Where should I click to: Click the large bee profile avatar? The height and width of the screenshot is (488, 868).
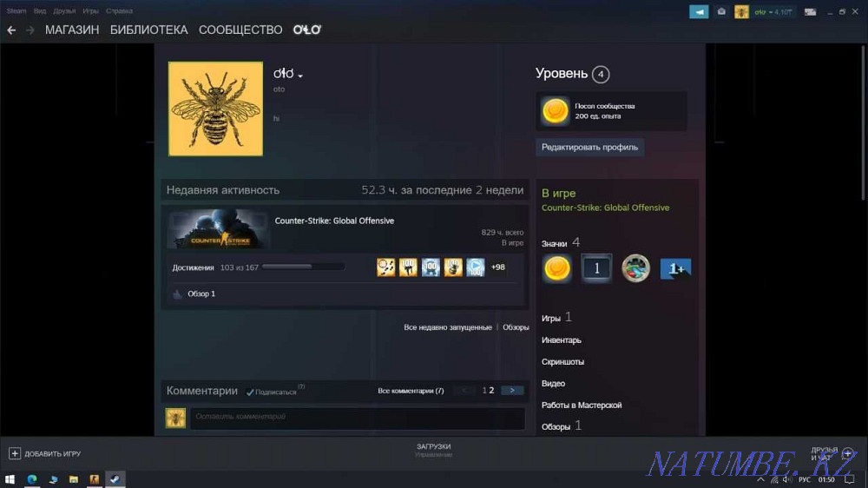[x=215, y=109]
